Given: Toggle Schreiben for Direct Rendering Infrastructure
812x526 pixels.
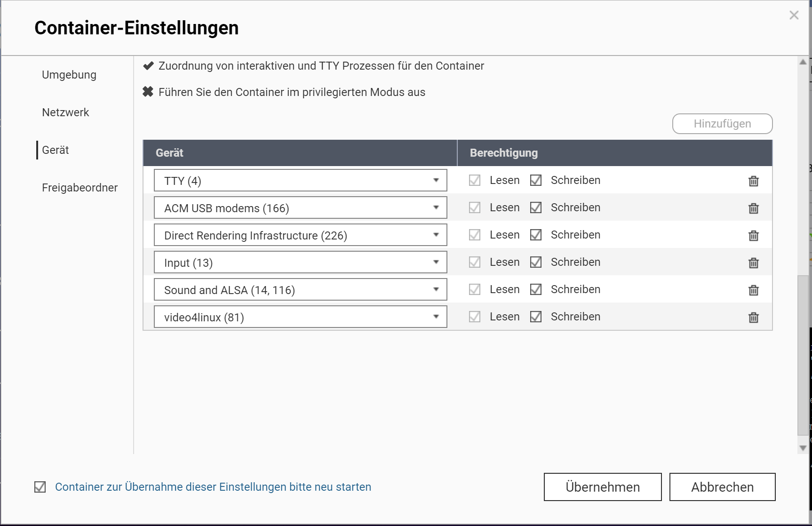Looking at the screenshot, I should [x=536, y=235].
